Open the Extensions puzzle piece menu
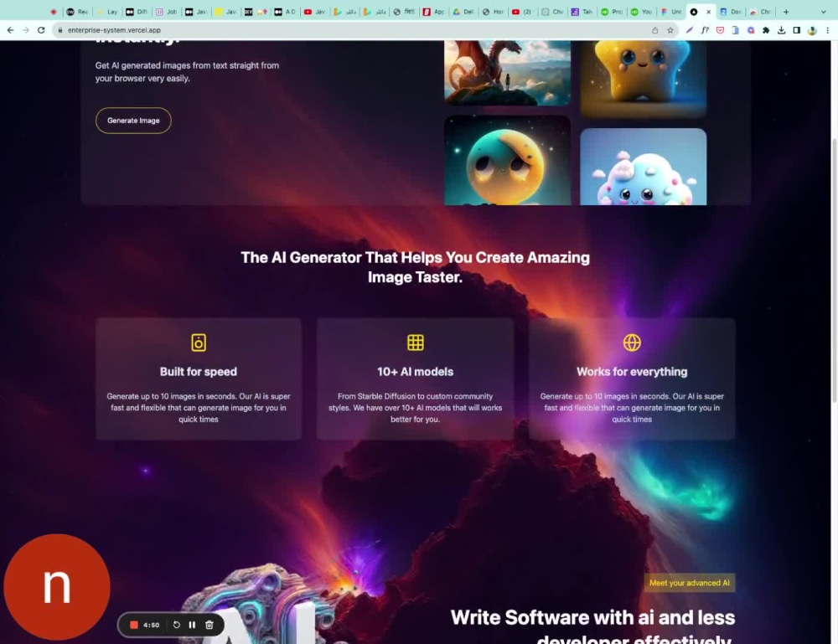 click(x=766, y=30)
